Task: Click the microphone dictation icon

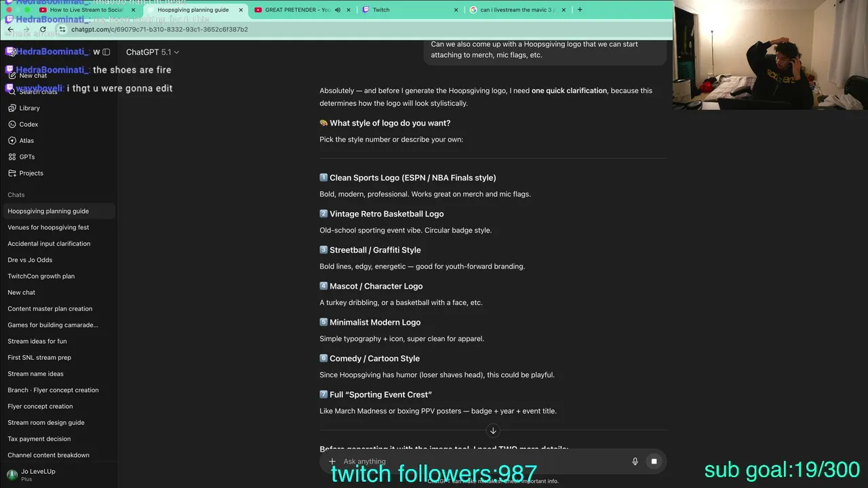Action: [635, 461]
